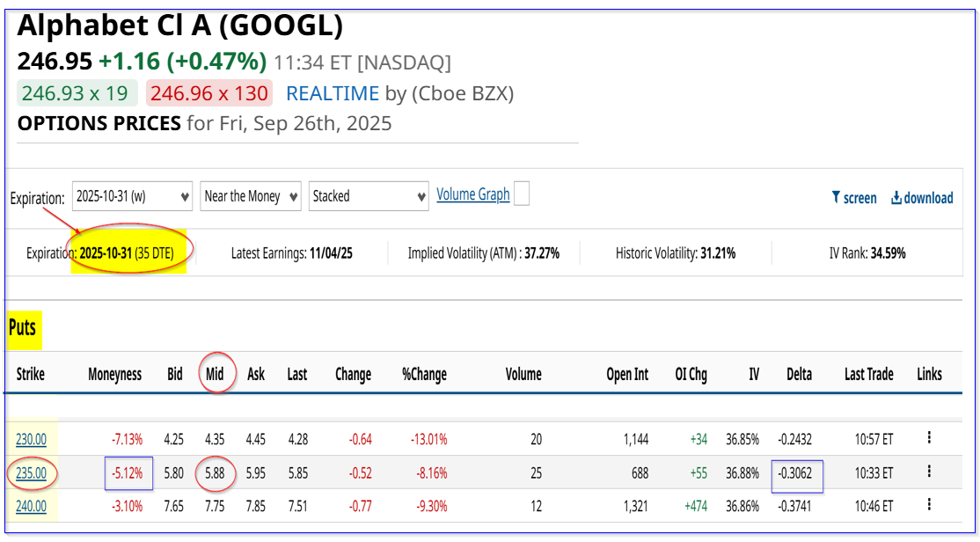Sort by %Change column header
980x542 pixels.
pos(424,375)
